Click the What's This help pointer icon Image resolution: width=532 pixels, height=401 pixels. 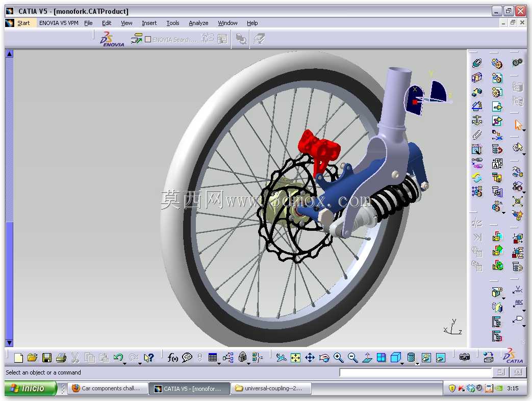[x=148, y=358]
